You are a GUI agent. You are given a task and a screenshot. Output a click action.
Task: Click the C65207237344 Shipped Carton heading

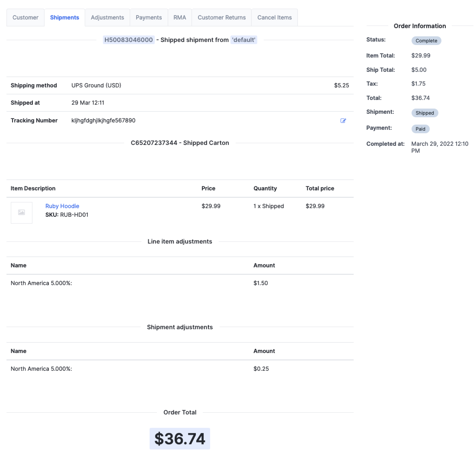tap(180, 143)
